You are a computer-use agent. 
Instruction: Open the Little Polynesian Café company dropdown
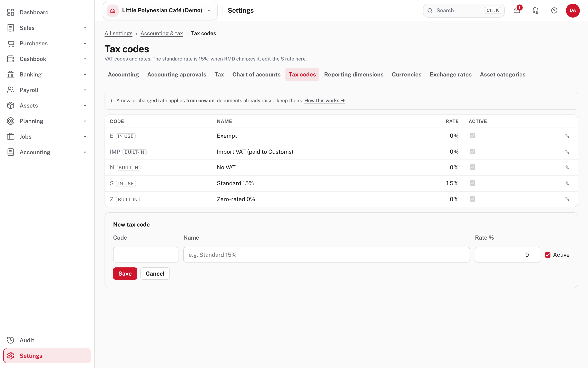coord(160,10)
